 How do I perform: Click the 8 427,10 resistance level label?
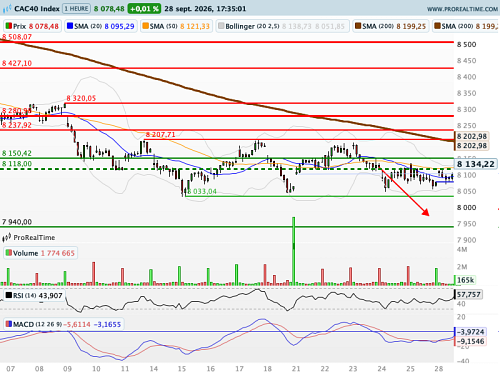(17, 63)
